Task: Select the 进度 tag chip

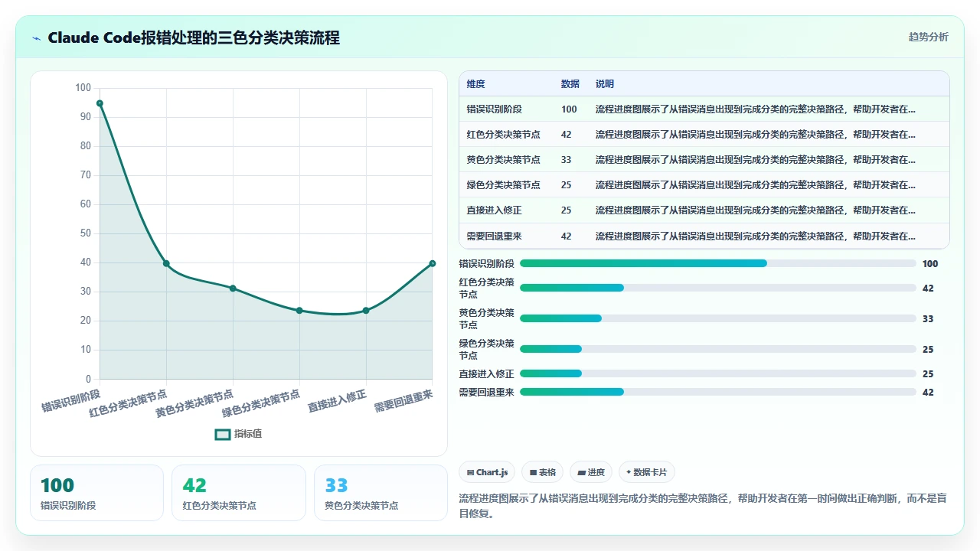Action: tap(591, 472)
